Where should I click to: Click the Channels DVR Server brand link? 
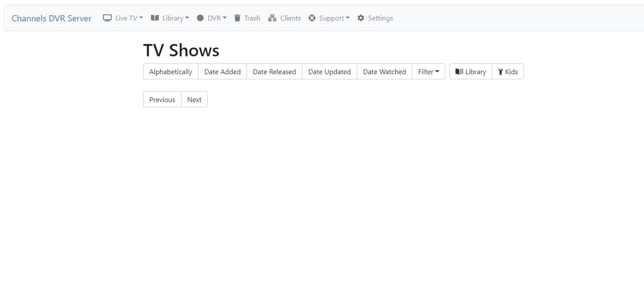51,18
